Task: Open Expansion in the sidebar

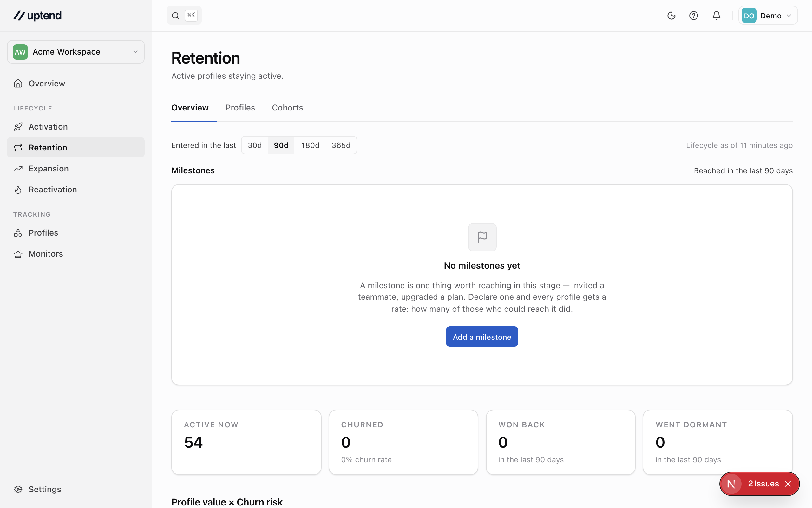Action: (x=76, y=169)
